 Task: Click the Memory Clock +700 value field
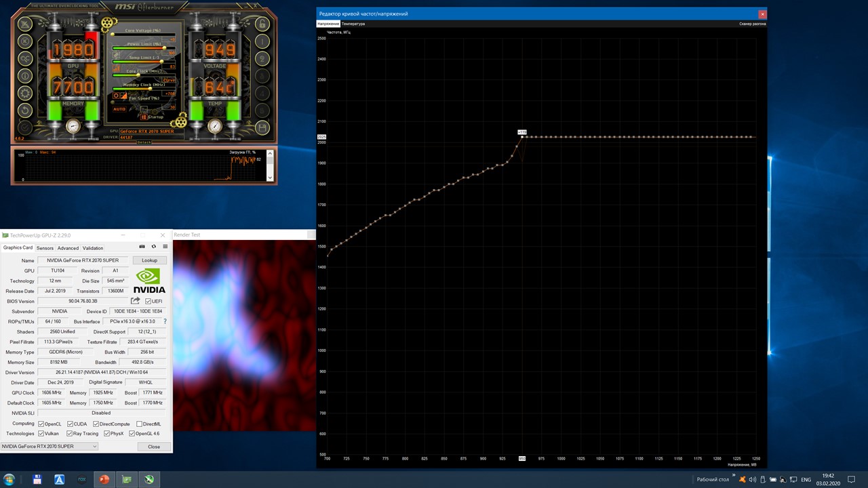click(170, 94)
